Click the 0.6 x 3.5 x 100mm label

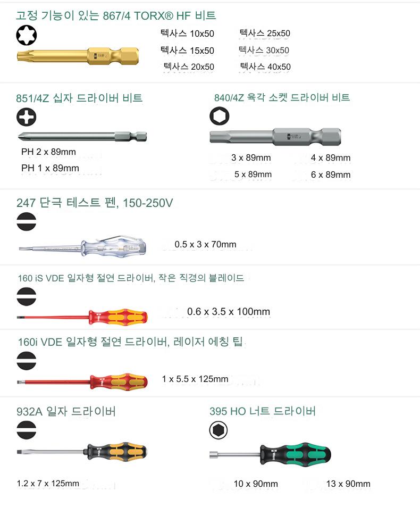[x=229, y=312]
